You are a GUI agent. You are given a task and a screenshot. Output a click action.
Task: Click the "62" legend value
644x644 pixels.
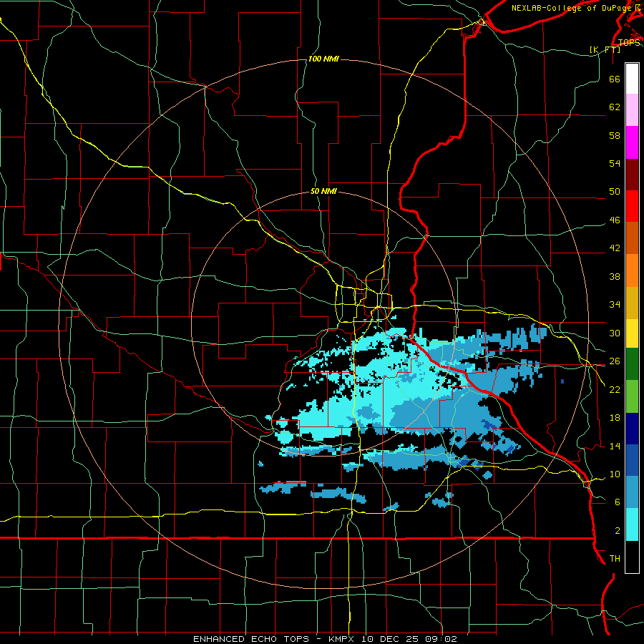[x=615, y=107]
